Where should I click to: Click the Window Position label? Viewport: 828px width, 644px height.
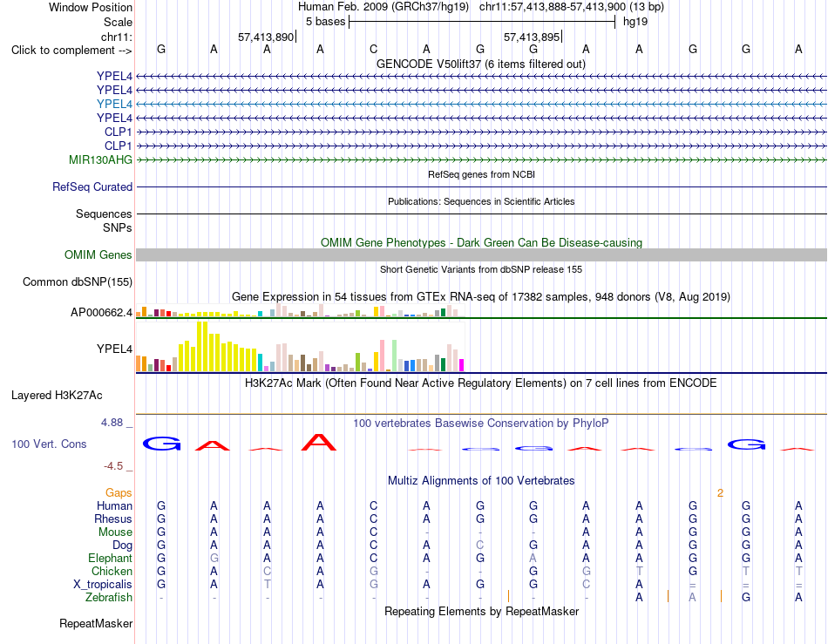91,7
